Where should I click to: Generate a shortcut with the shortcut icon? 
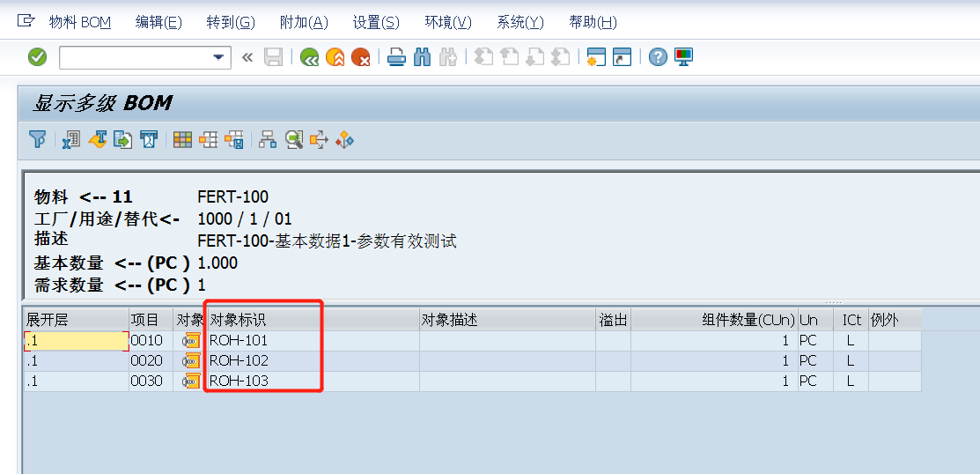(622, 57)
